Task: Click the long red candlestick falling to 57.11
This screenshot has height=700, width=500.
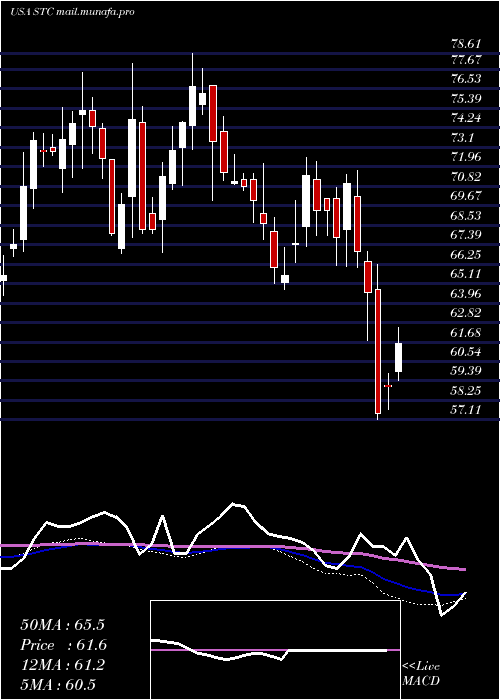Action: 378,351
